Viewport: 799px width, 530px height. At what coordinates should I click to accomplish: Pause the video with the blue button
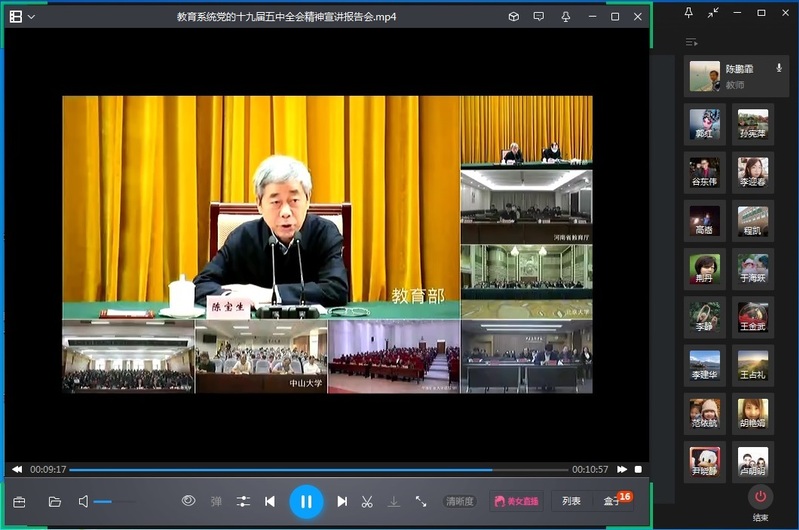pyautogui.click(x=306, y=501)
